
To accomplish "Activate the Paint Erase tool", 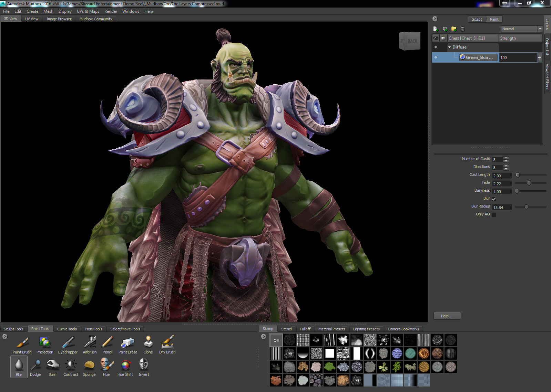I will tap(128, 345).
